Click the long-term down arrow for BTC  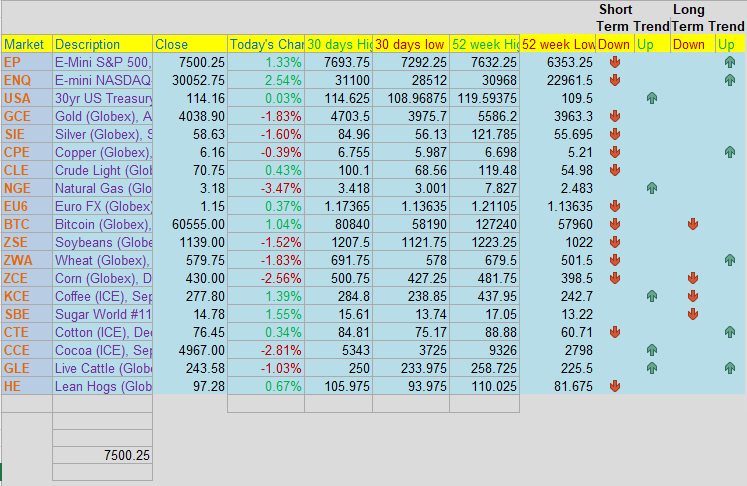pos(693,224)
